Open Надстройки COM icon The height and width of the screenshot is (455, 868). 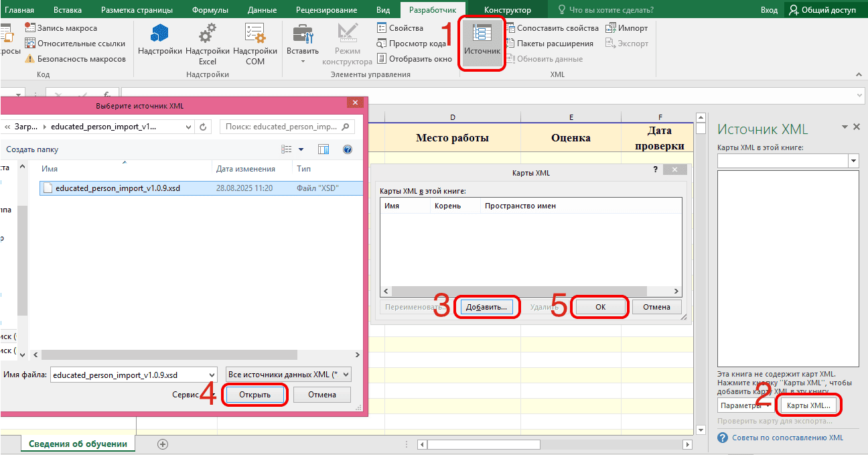[255, 44]
